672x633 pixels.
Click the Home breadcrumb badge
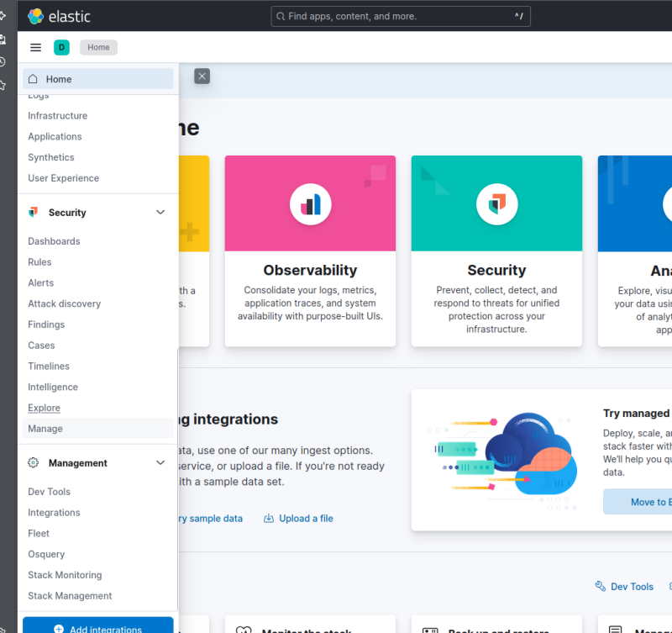[98, 48]
